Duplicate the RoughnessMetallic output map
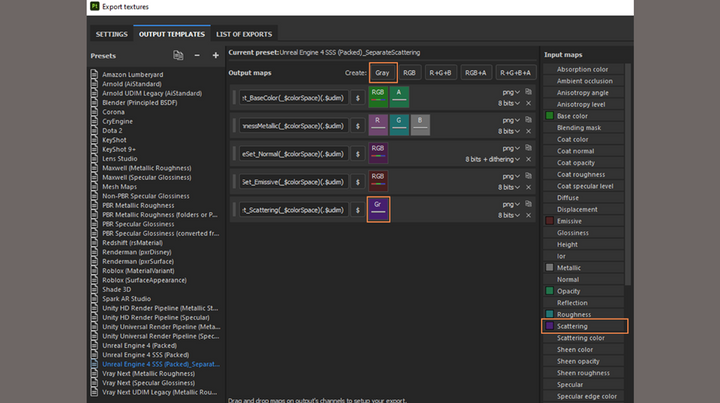Image resolution: width=720 pixels, height=403 pixels. pos(529,120)
